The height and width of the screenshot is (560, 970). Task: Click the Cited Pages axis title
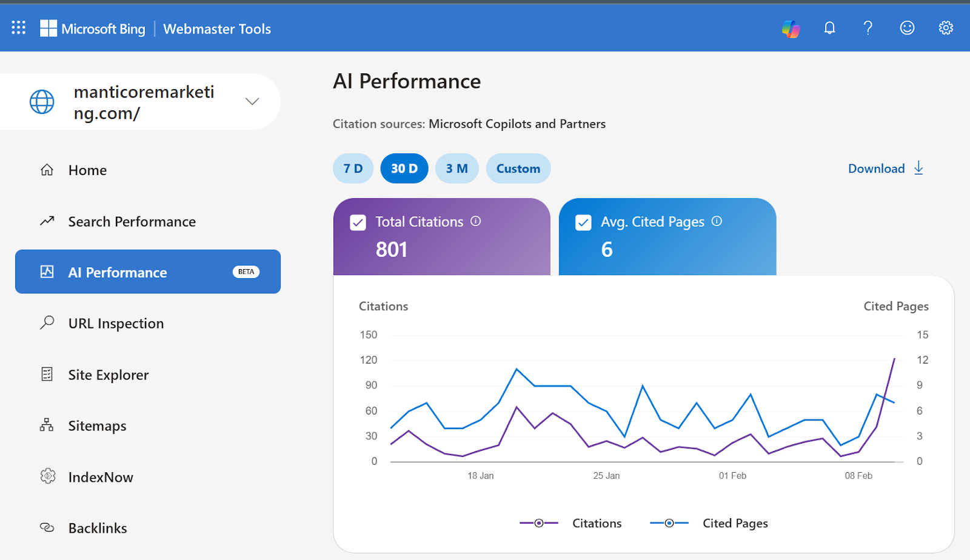pos(896,306)
